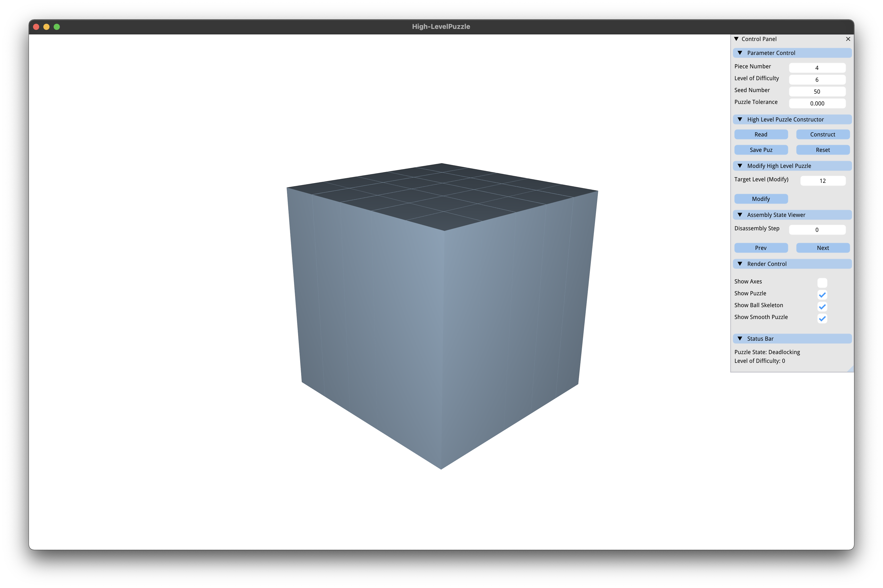
Task: Toggle Show Puzzle visibility
Action: pos(822,293)
